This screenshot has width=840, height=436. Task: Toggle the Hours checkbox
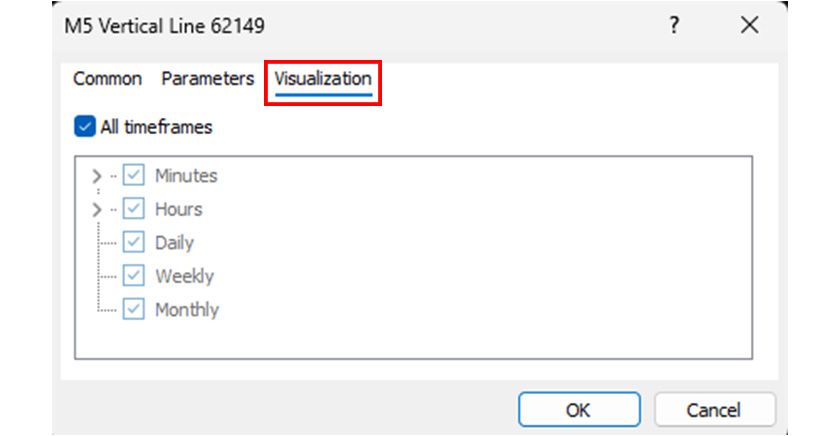point(133,209)
